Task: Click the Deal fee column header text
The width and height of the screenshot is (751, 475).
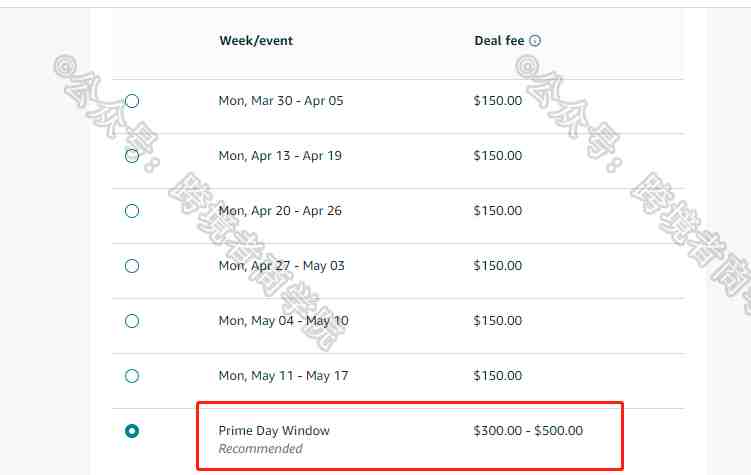Action: (499, 41)
